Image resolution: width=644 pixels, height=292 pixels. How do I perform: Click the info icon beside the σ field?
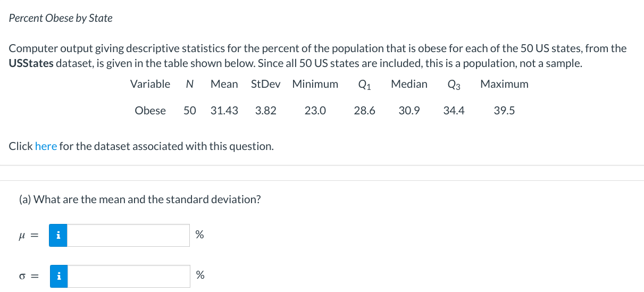pos(58,276)
